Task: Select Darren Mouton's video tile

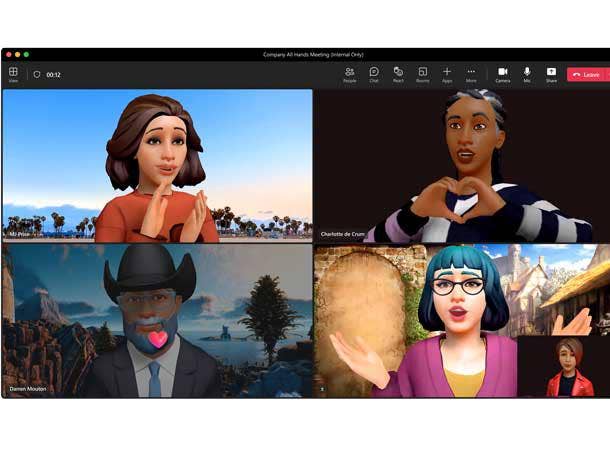Action: [x=157, y=320]
